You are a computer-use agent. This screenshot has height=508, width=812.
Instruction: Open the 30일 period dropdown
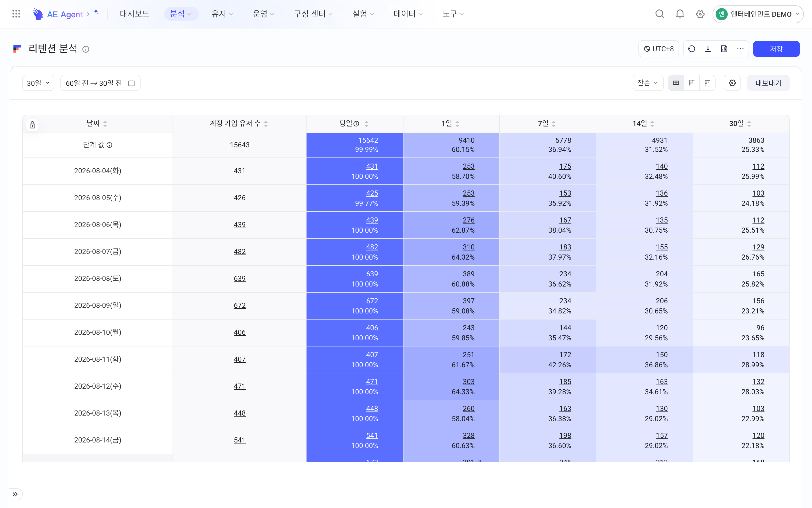tap(38, 83)
